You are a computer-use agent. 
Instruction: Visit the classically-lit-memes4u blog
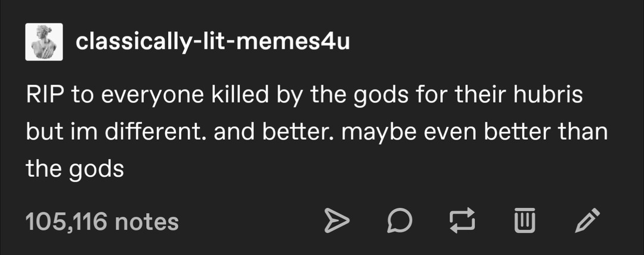tap(212, 42)
